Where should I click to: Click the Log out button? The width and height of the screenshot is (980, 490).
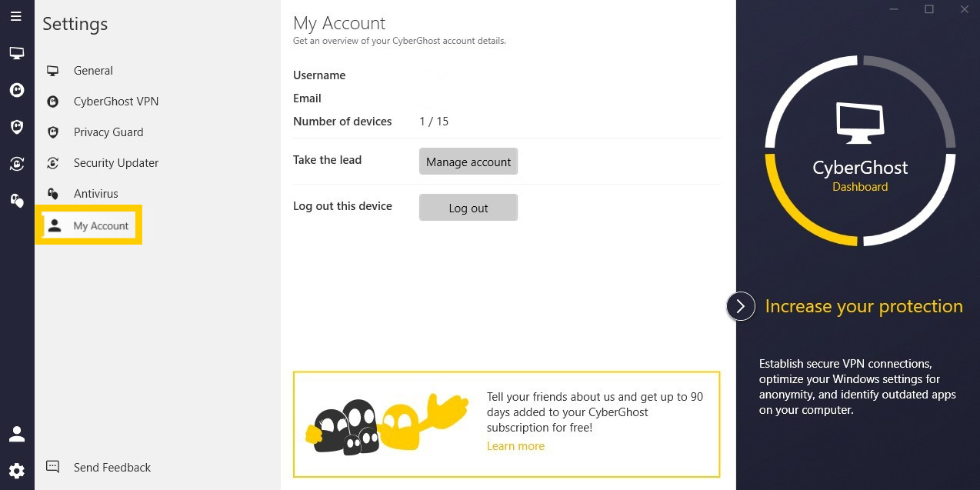click(468, 208)
